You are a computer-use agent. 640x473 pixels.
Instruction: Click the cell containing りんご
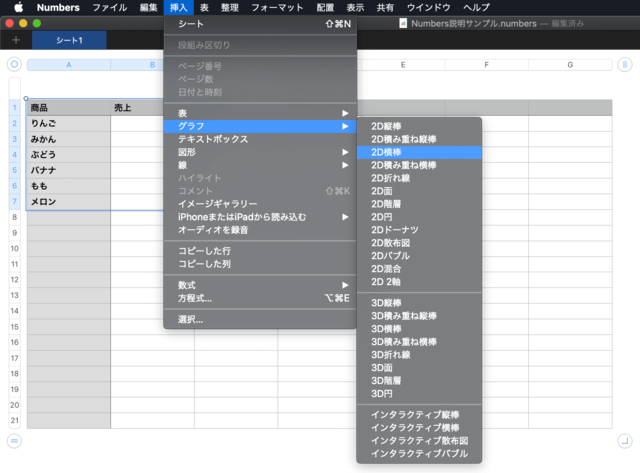(x=69, y=124)
